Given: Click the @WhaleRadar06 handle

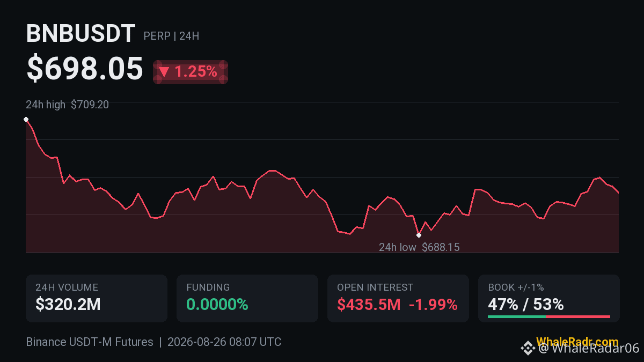Looking at the screenshot, I should coord(589,348).
